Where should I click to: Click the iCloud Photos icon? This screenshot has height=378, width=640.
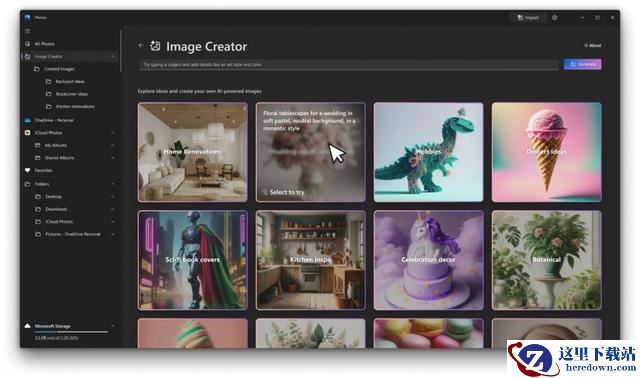(x=27, y=133)
